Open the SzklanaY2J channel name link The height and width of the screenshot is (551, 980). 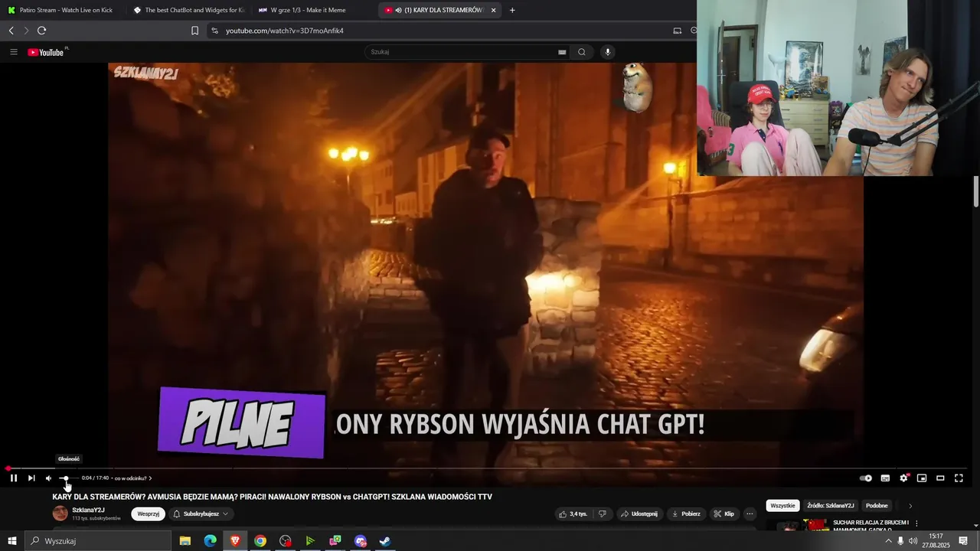88,510
